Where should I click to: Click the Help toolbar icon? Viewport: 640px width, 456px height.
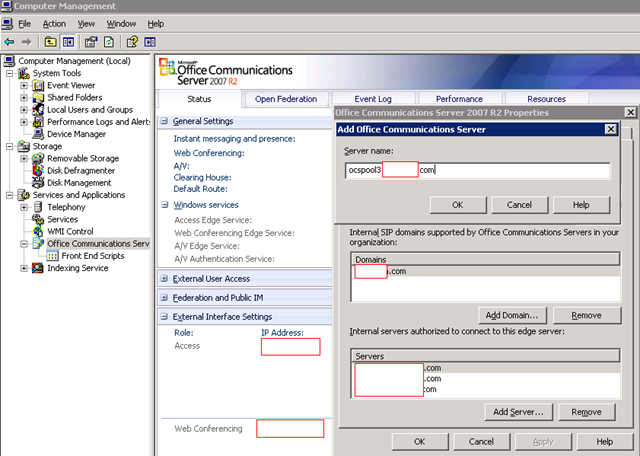tap(131, 42)
